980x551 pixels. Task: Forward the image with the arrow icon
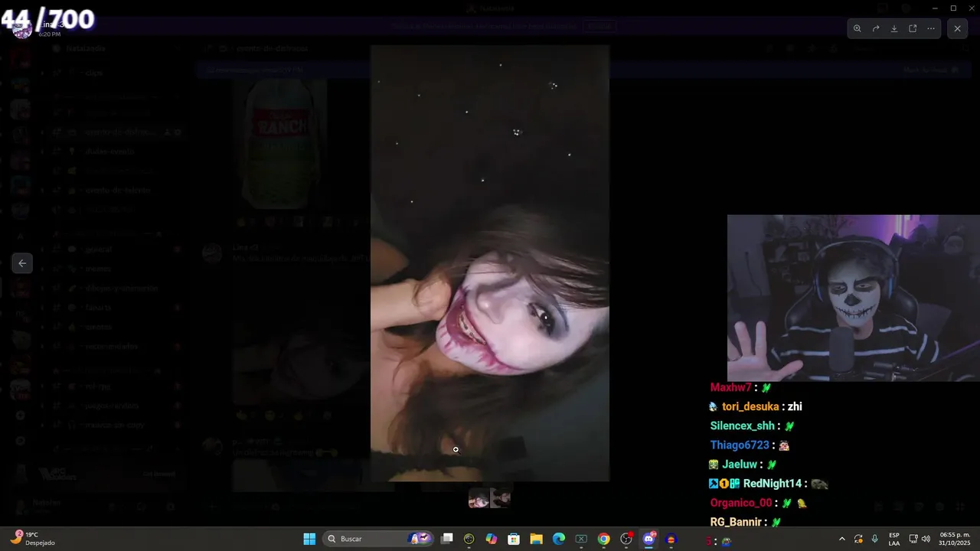tap(876, 28)
